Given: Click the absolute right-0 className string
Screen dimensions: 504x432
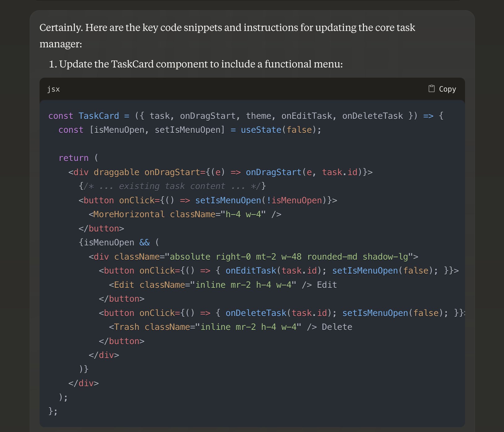Looking at the screenshot, I should 289,257.
